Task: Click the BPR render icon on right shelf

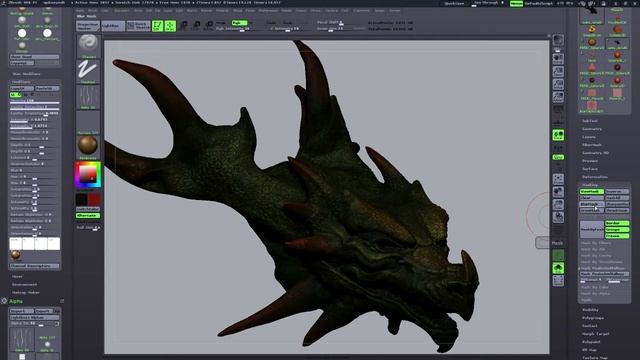Action: click(558, 40)
